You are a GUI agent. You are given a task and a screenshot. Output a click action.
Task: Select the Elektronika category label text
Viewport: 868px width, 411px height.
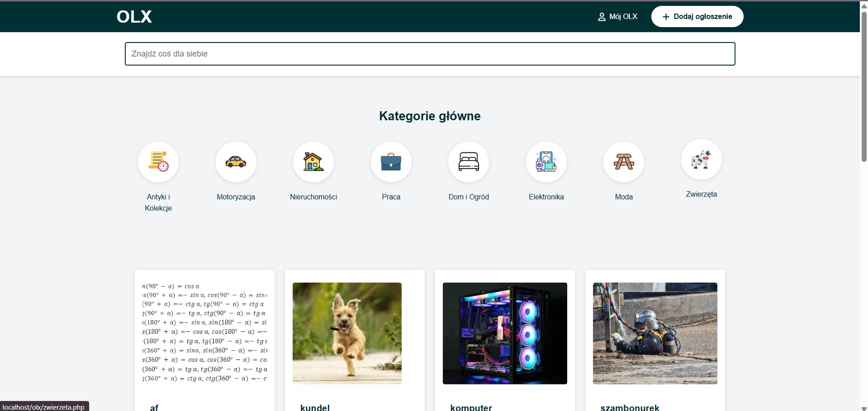pyautogui.click(x=546, y=197)
